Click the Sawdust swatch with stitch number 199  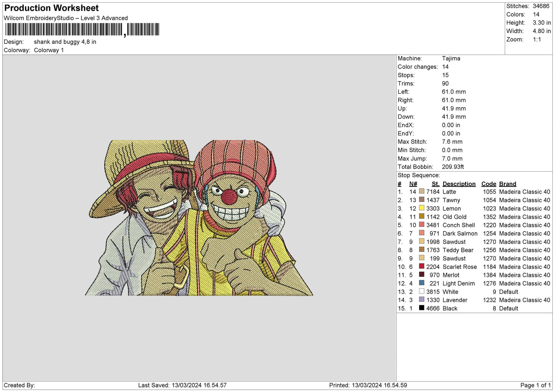(422, 258)
